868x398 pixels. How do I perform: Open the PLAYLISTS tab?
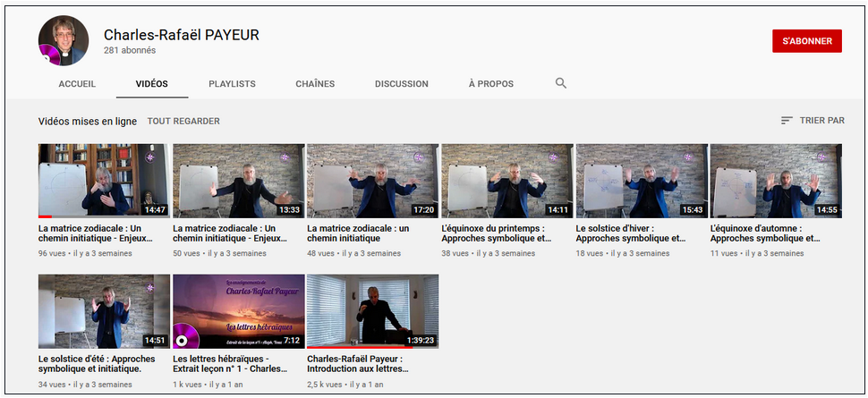(232, 84)
